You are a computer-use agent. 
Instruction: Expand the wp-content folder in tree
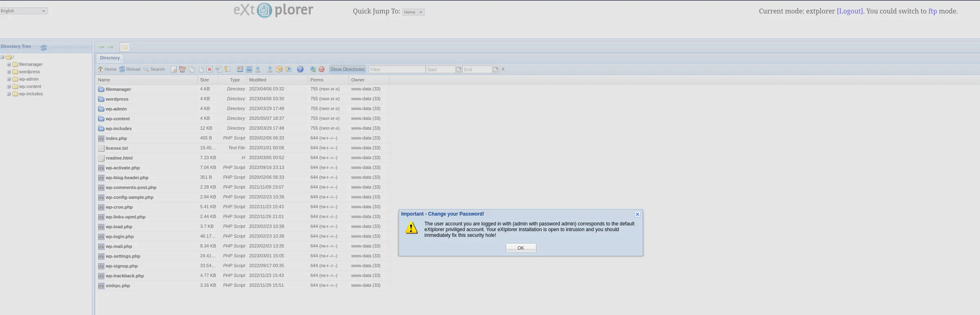[9, 87]
